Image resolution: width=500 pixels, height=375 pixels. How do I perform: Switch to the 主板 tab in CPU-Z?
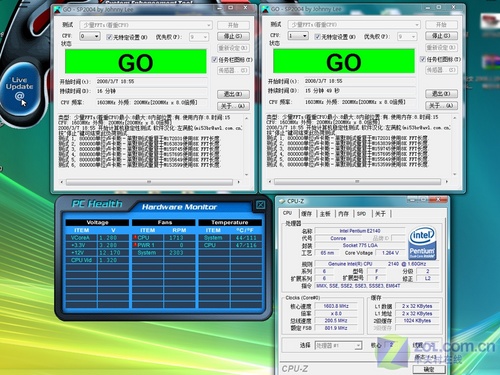tap(325, 214)
